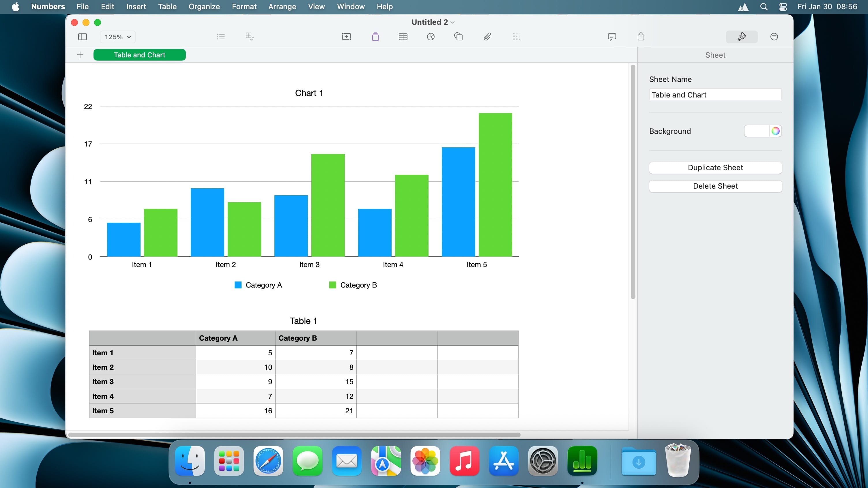Click the Insert Chart pie icon

431,37
